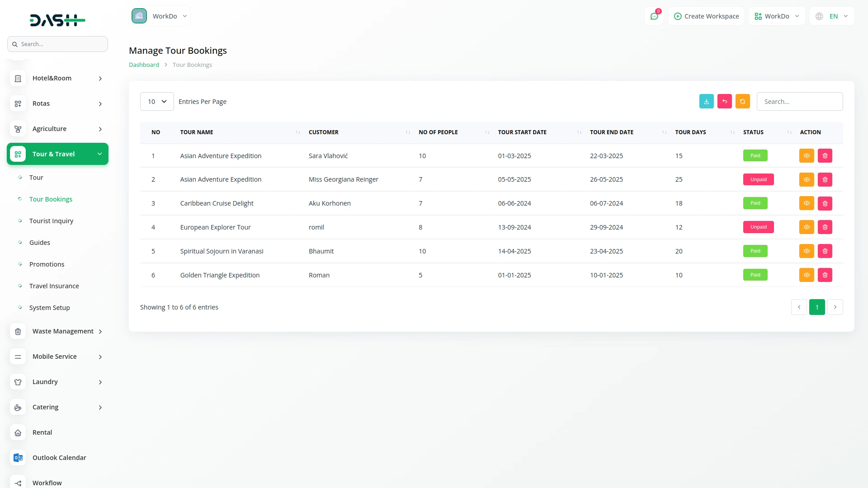Screen dimensions: 868x488
Task: Delete the Caribbean Cruise Delight booking
Action: (x=825, y=203)
